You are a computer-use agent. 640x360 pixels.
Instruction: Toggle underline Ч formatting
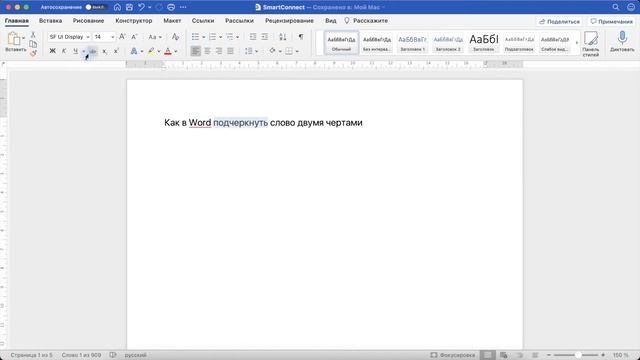click(x=76, y=51)
